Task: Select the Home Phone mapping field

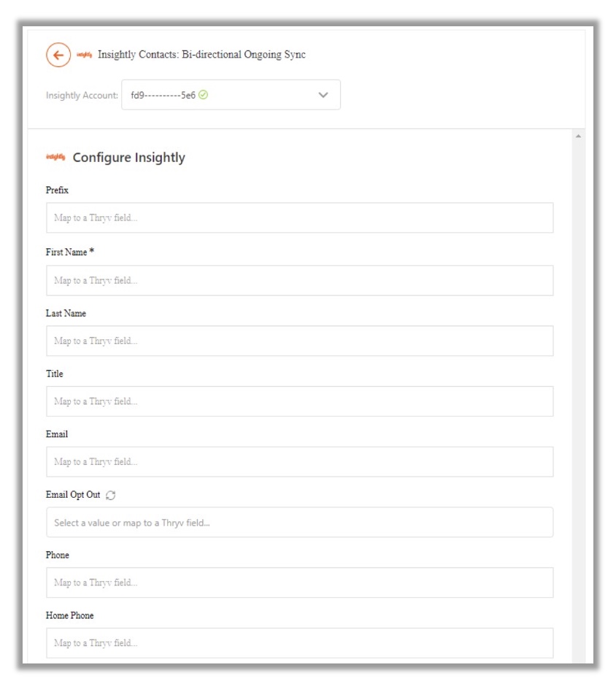Action: 299,643
